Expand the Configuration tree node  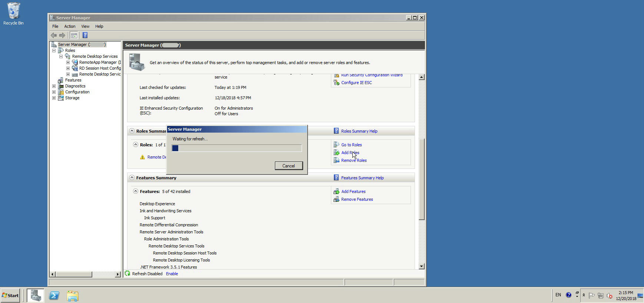tap(54, 92)
